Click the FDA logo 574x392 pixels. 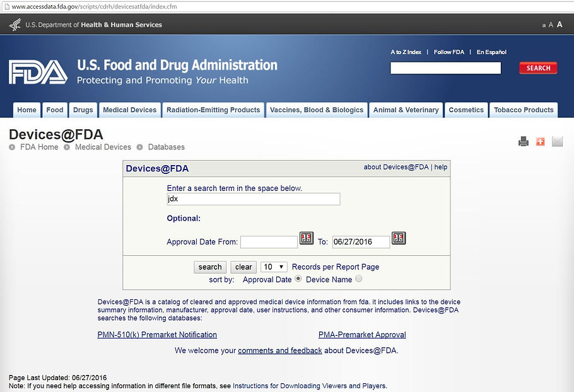pyautogui.click(x=38, y=72)
